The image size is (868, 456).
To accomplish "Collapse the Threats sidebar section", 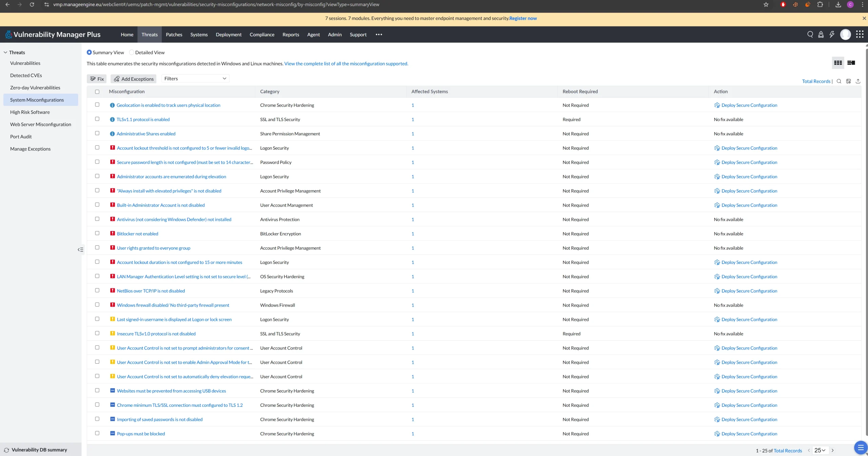I will pyautogui.click(x=5, y=52).
